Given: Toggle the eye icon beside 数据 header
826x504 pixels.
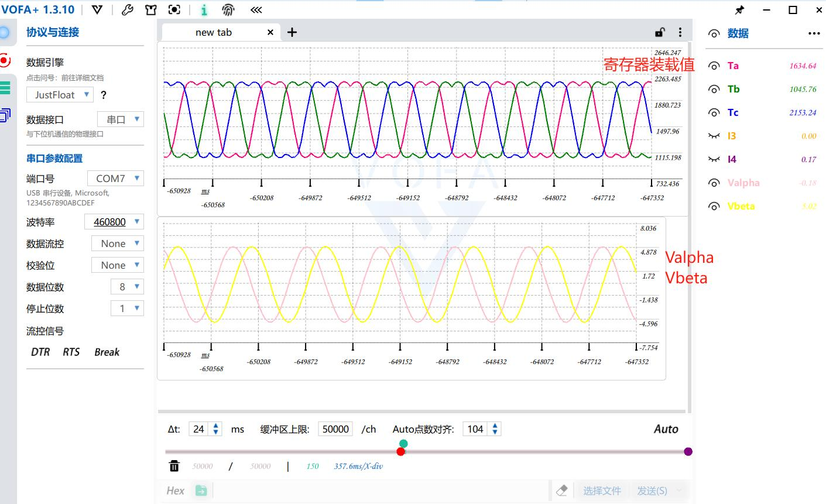Looking at the screenshot, I should pyautogui.click(x=714, y=33).
